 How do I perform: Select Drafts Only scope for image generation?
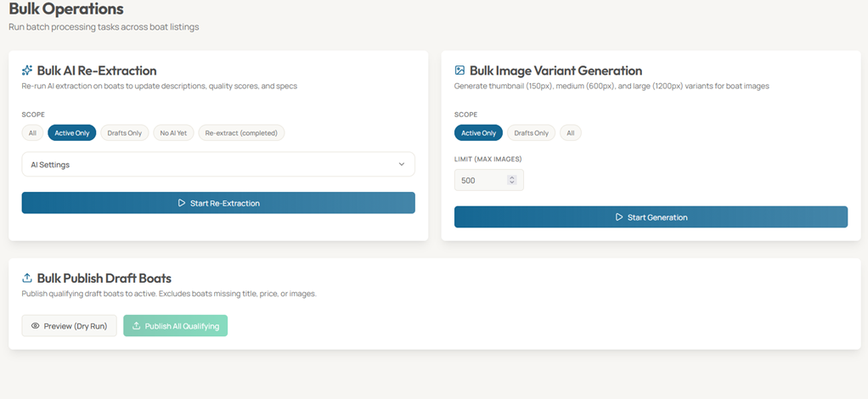(x=532, y=133)
